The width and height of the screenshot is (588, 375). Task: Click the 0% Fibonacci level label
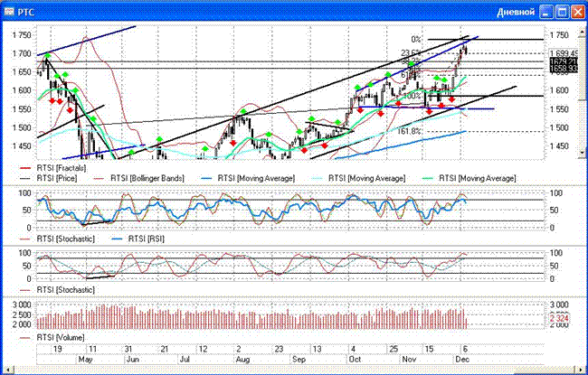pos(416,40)
